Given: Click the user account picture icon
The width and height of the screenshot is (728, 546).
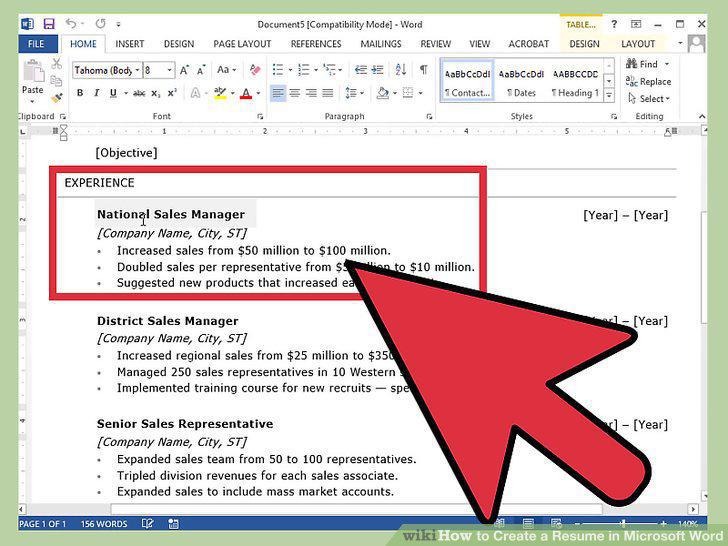Looking at the screenshot, I should coord(696,44).
